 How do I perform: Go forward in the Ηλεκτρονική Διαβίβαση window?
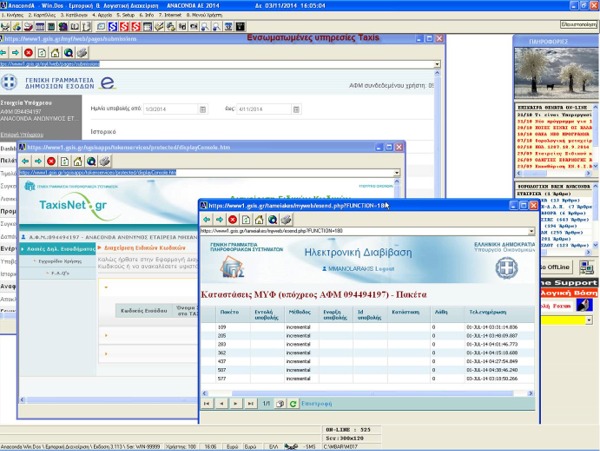(x=219, y=220)
